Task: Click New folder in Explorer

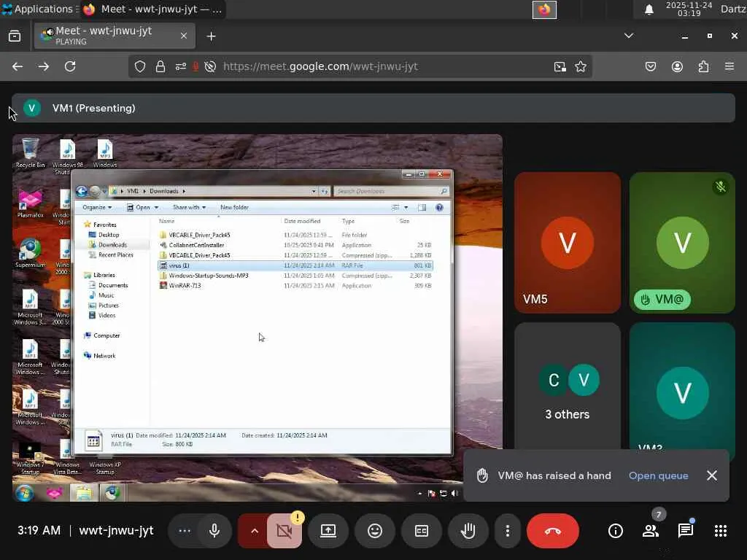Action: 234,207
